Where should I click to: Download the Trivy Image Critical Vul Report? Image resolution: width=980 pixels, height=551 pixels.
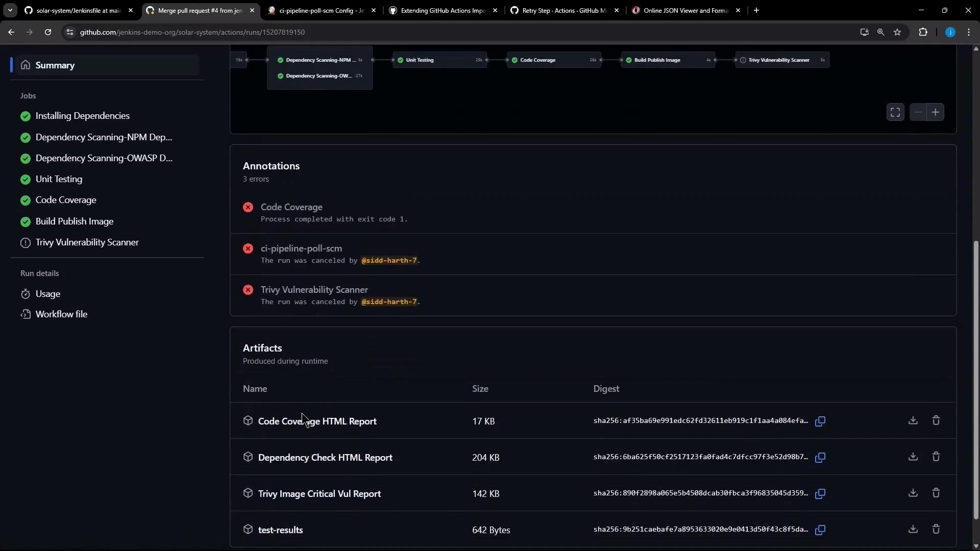pos(913,493)
